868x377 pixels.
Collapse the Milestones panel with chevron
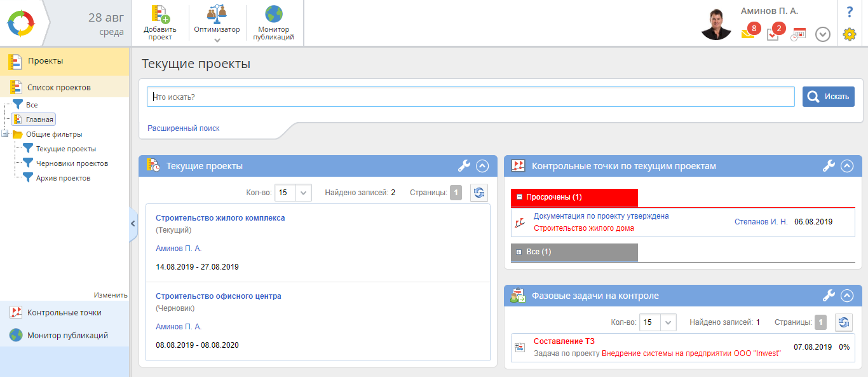pos(846,166)
